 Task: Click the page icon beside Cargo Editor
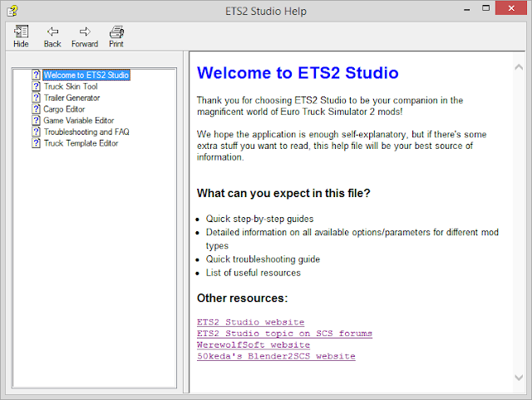pos(36,109)
